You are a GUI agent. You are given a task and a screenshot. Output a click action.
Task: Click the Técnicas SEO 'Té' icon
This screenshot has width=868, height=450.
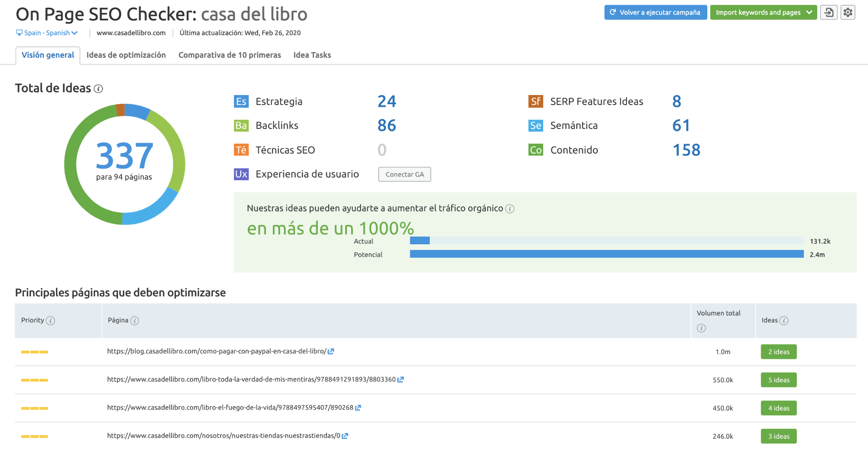point(241,150)
